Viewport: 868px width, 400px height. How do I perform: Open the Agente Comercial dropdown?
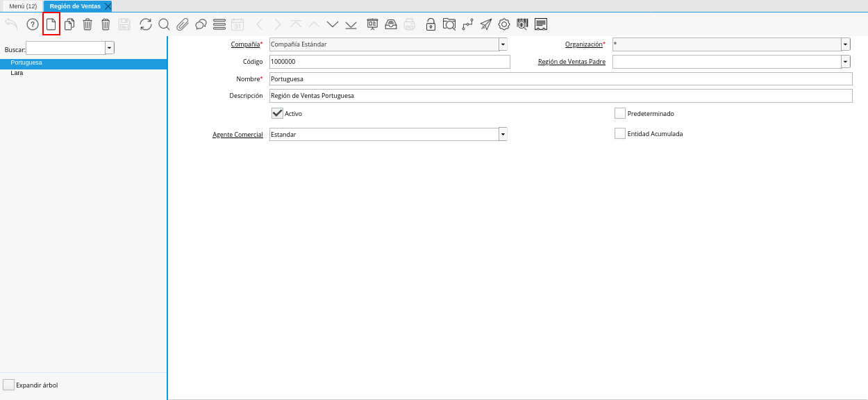[503, 134]
